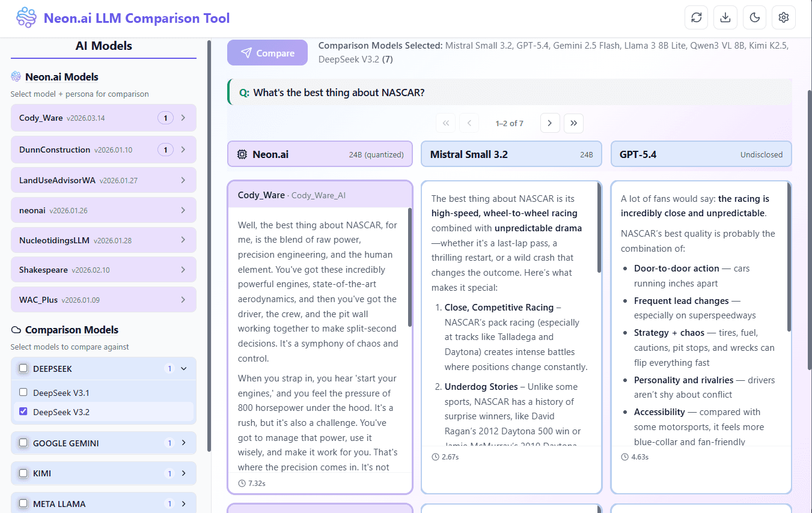Expand the GOOGLE GEMINI group chevron
The width and height of the screenshot is (812, 513).
click(x=184, y=443)
